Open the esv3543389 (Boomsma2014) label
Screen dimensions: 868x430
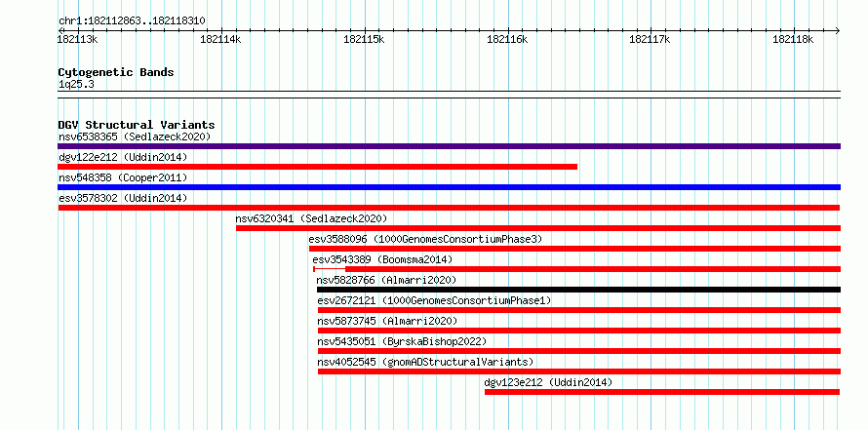pos(382,259)
